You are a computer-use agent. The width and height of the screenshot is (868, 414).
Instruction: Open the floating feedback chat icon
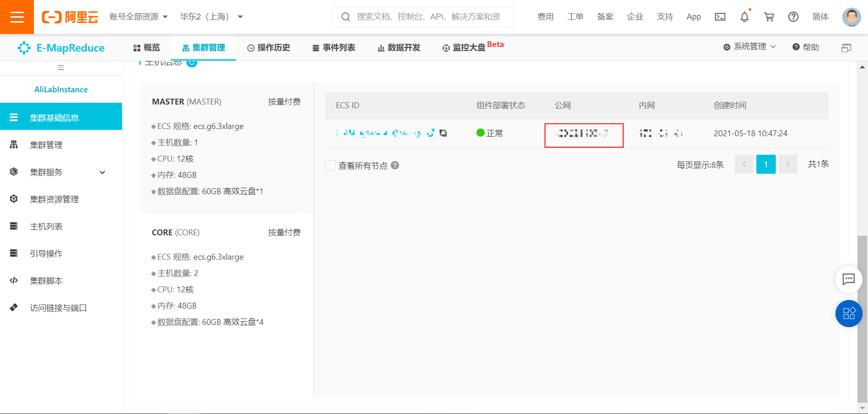tap(849, 280)
